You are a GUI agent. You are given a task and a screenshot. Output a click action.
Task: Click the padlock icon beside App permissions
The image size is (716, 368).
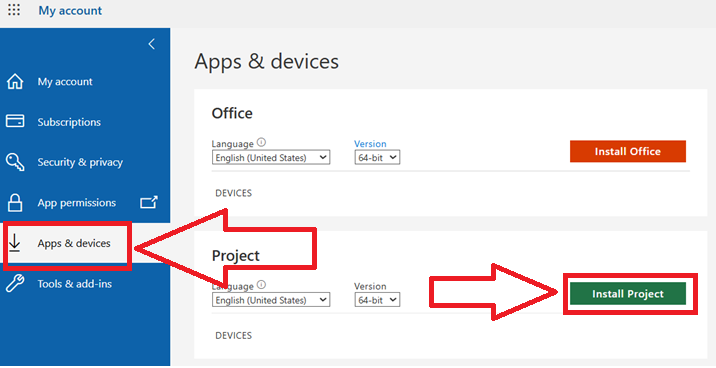[15, 202]
